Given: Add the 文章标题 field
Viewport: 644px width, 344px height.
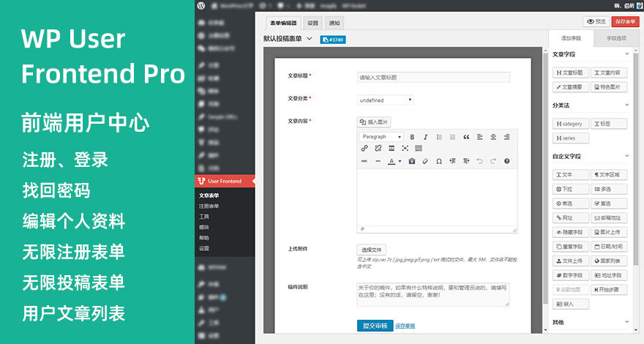Looking at the screenshot, I should point(571,72).
